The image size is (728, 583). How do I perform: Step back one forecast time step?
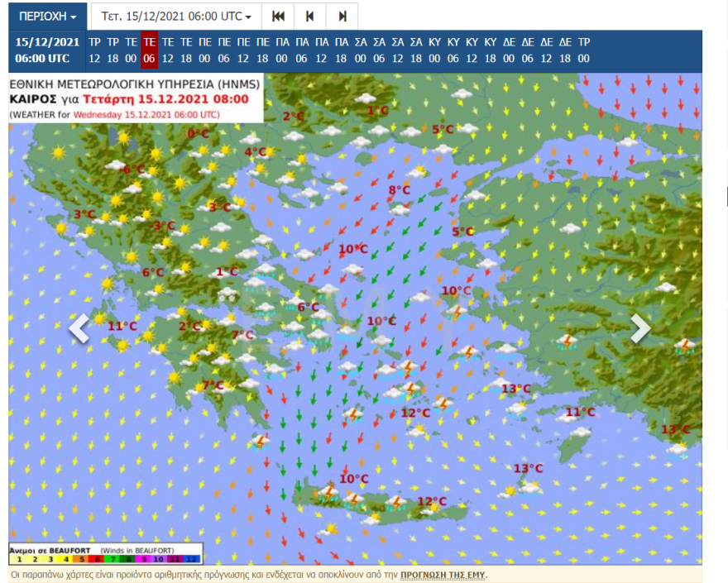coord(309,17)
